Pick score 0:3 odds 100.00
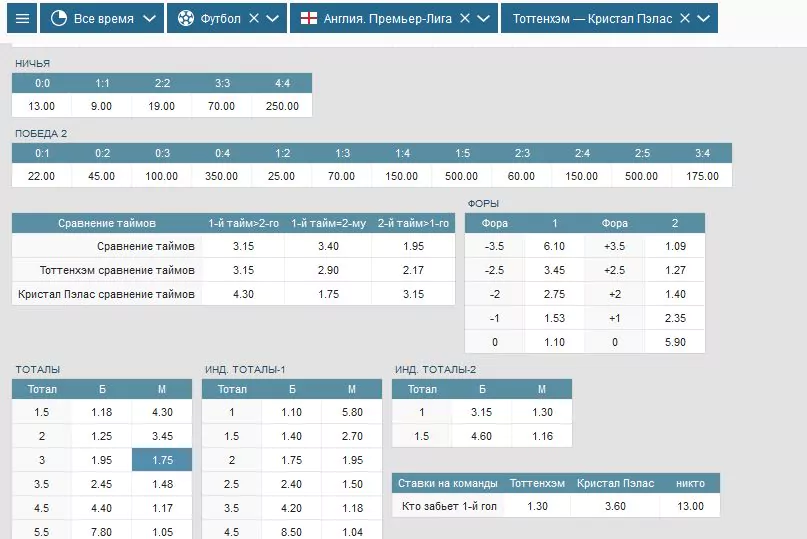This screenshot has width=807, height=539. 162,176
